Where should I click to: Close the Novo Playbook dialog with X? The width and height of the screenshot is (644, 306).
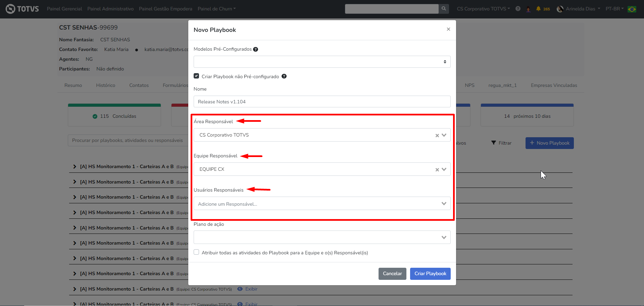[448, 29]
